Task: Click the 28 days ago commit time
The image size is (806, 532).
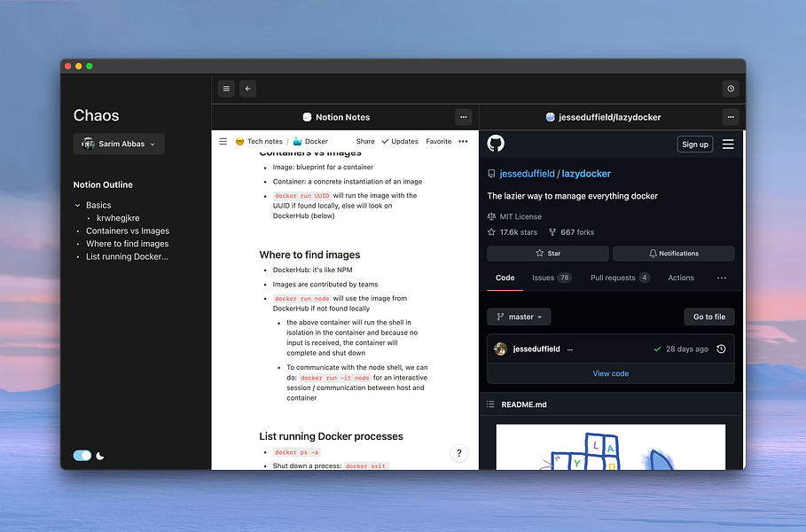Action: tap(687, 349)
